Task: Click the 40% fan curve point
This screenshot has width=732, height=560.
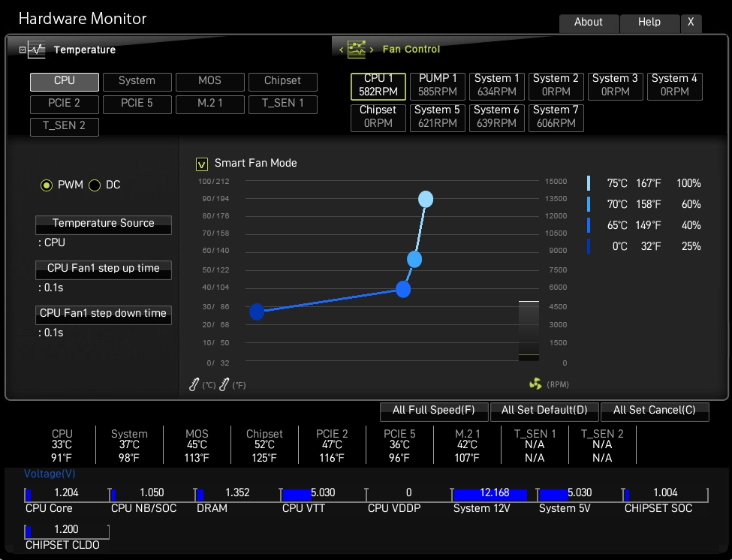Action: 403,289
